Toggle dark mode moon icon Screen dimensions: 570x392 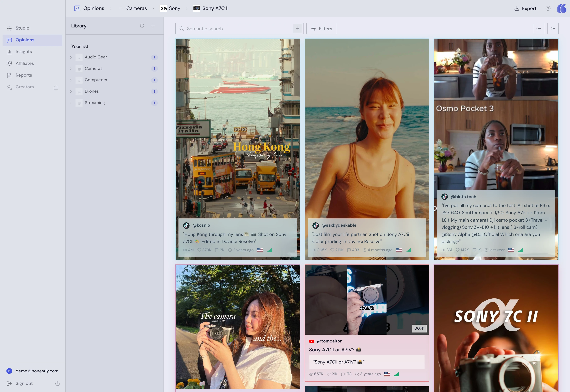57,384
